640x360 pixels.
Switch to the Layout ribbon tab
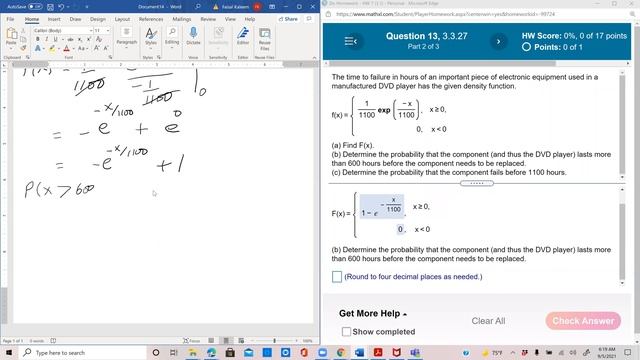(122, 19)
